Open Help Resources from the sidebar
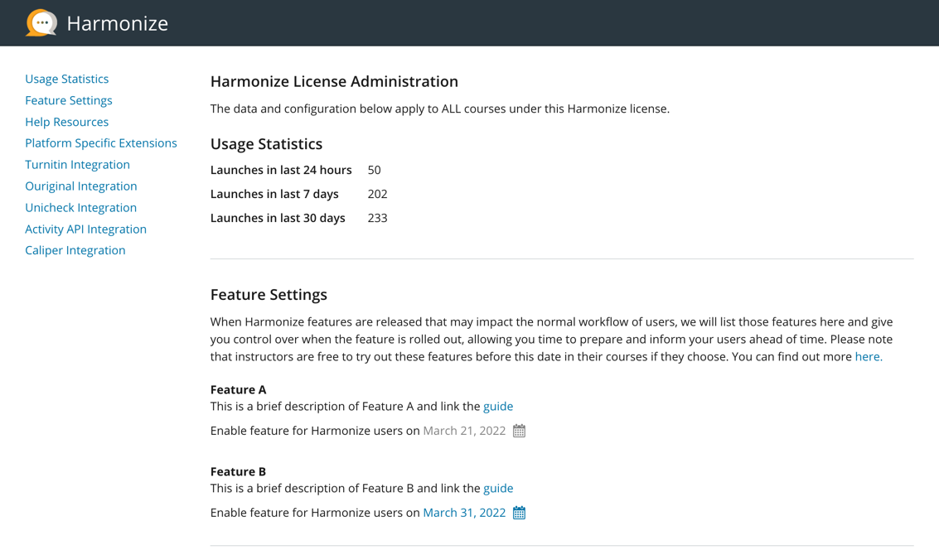 tap(66, 122)
